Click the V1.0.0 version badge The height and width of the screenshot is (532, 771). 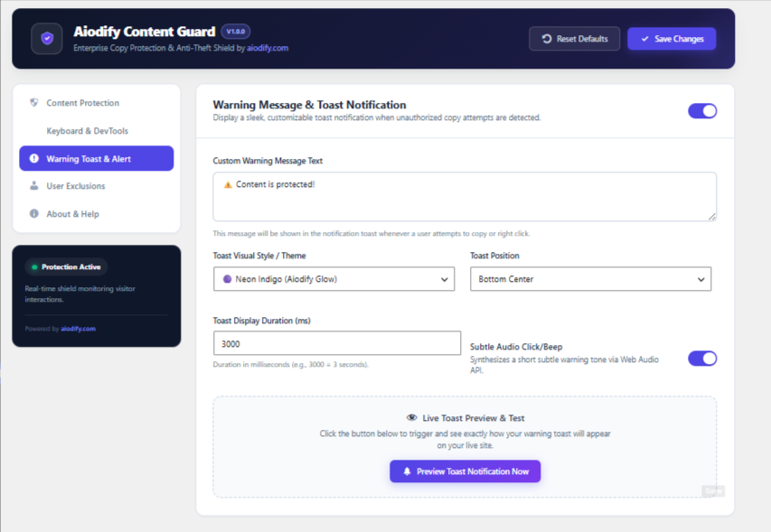[x=236, y=32]
